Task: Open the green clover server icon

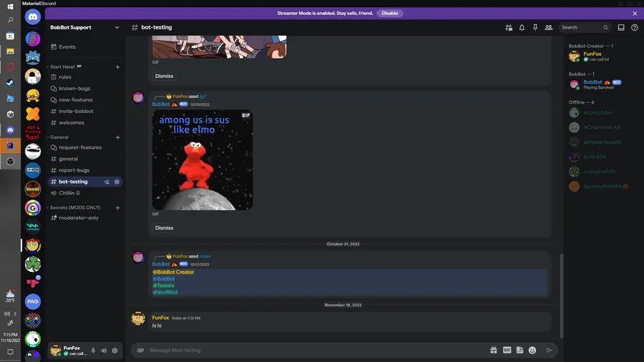Action: coord(33,264)
